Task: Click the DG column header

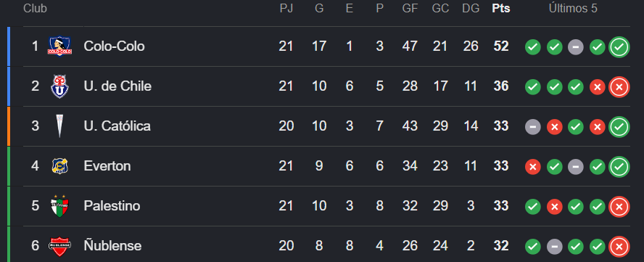Action: [471, 8]
